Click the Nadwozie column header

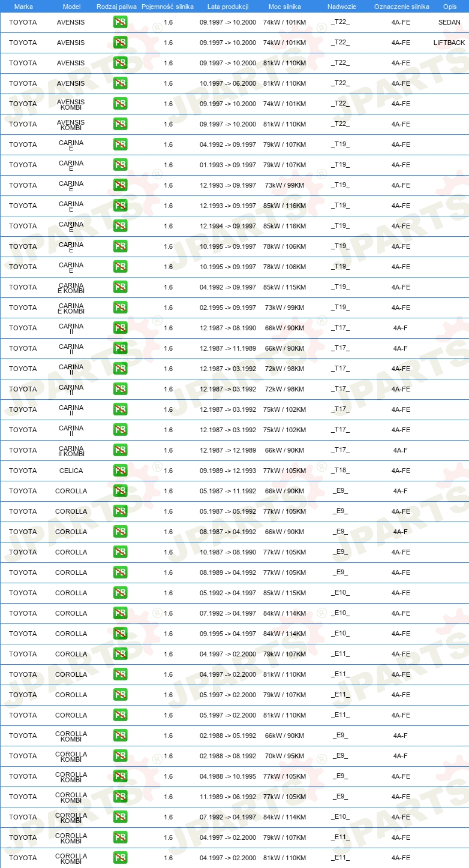pos(341,7)
